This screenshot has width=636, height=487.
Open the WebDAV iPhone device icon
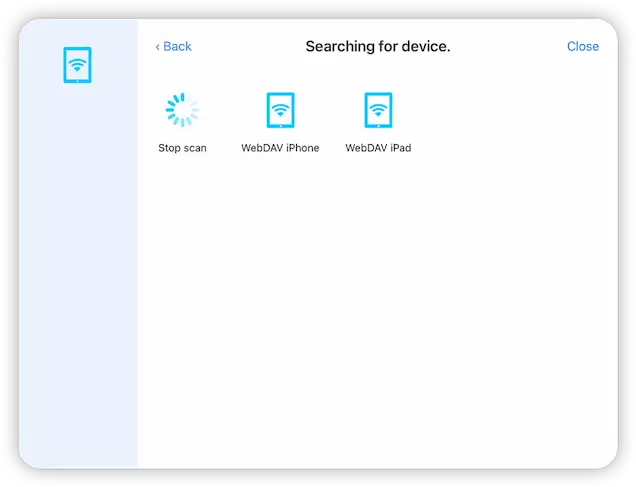[x=280, y=111]
